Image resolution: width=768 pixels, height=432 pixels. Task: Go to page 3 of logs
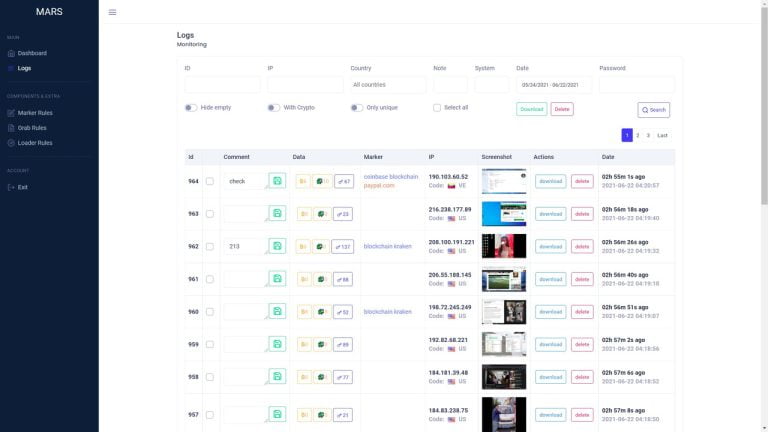click(648, 135)
